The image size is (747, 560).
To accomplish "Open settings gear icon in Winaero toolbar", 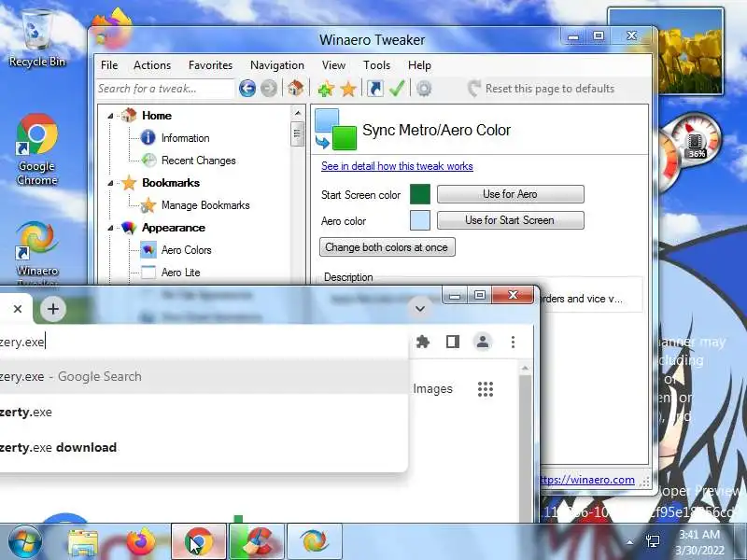I will click(424, 89).
